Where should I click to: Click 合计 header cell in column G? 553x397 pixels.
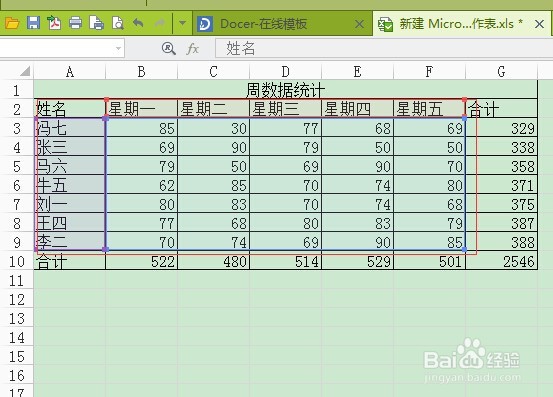pyautogui.click(x=501, y=109)
